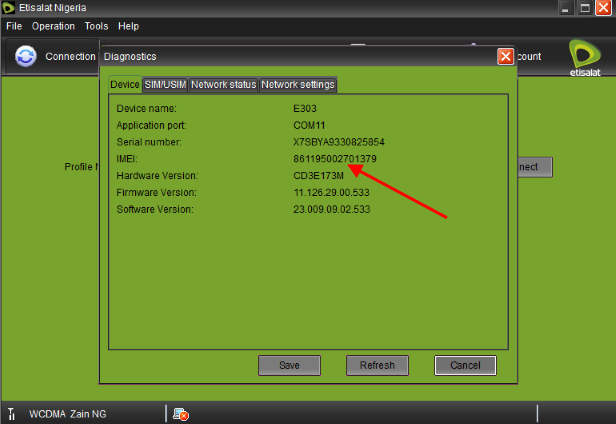Screen dimensions: 616x424
Task: Minimize the Etisalat Nigeria window
Action: (566, 8)
